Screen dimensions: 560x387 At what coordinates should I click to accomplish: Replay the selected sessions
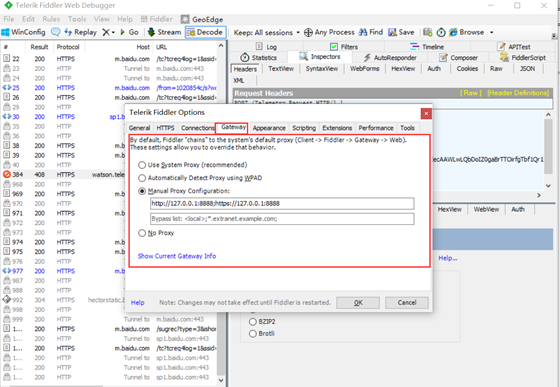[81, 32]
